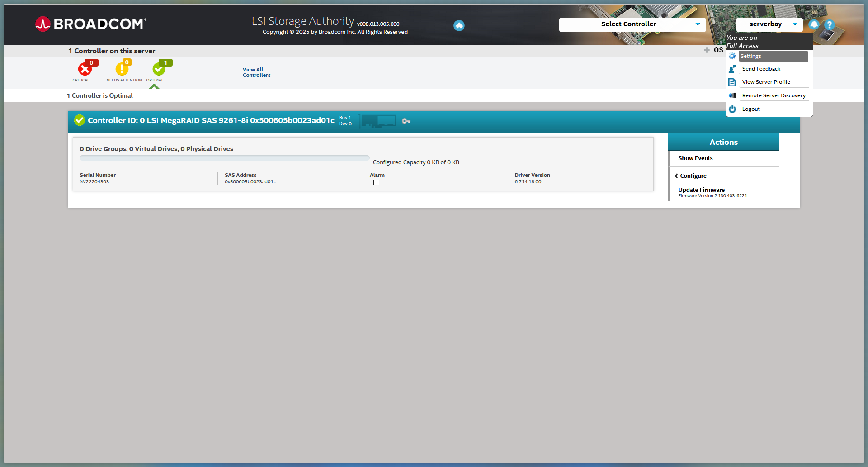Click the 'LSI Storage Authority' title
Image resolution: width=868 pixels, height=467 pixels.
(x=303, y=21)
